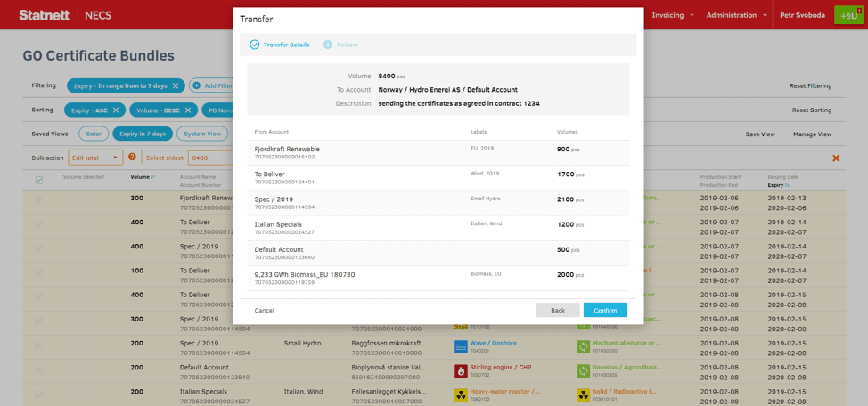Screen dimensions: 868x406
Task: Check the first Fjordkraft Renewable row checkbox
Action: coord(38,200)
